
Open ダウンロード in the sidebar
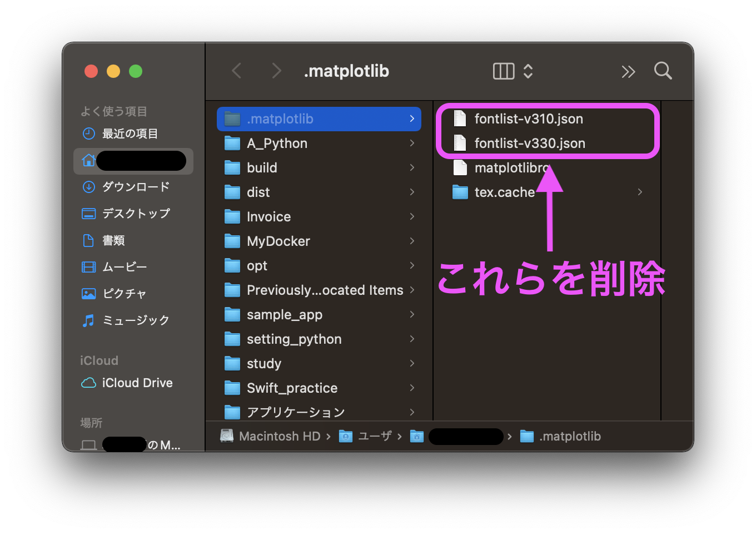(x=136, y=187)
